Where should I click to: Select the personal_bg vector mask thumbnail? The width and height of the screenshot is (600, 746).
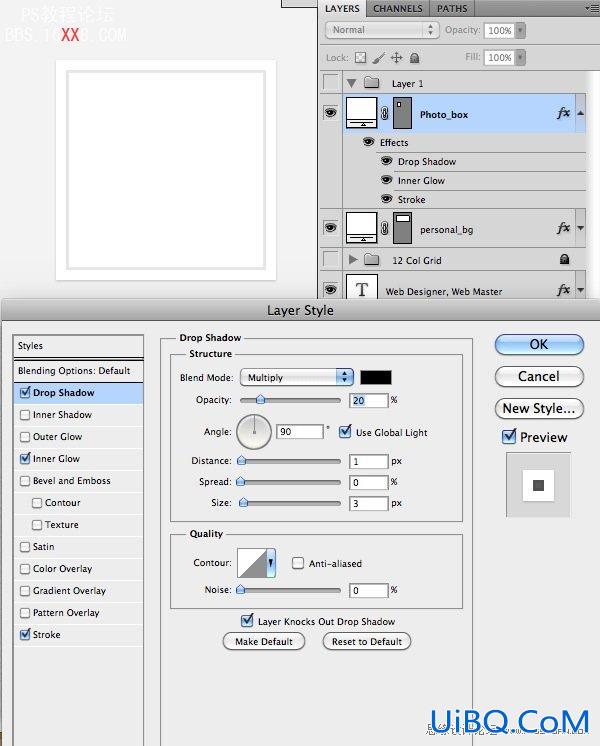403,228
